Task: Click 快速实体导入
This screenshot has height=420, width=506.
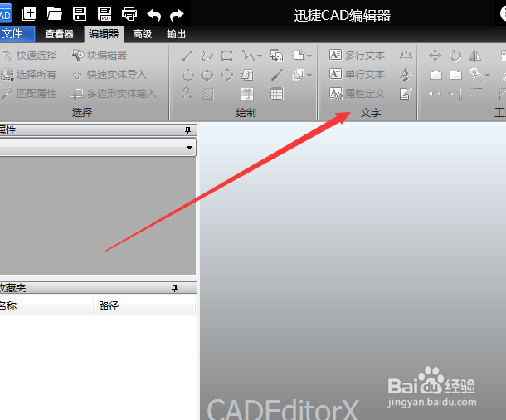Action: [x=109, y=75]
